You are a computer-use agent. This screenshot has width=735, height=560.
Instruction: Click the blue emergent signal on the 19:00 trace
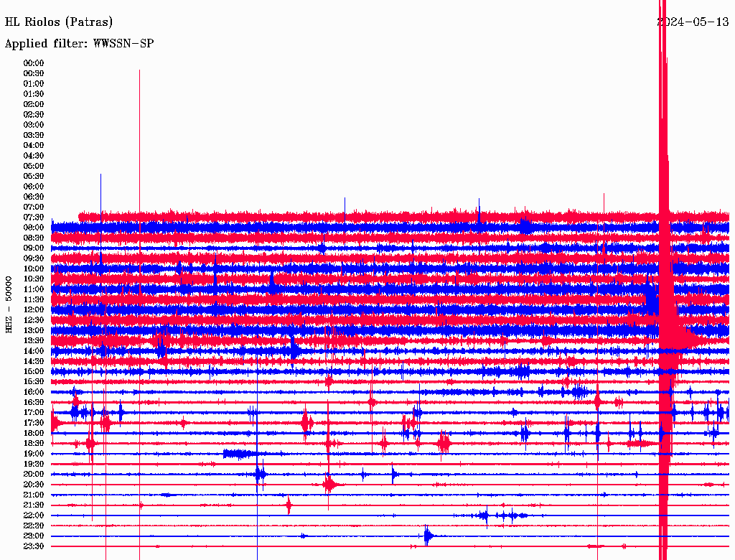click(x=240, y=454)
